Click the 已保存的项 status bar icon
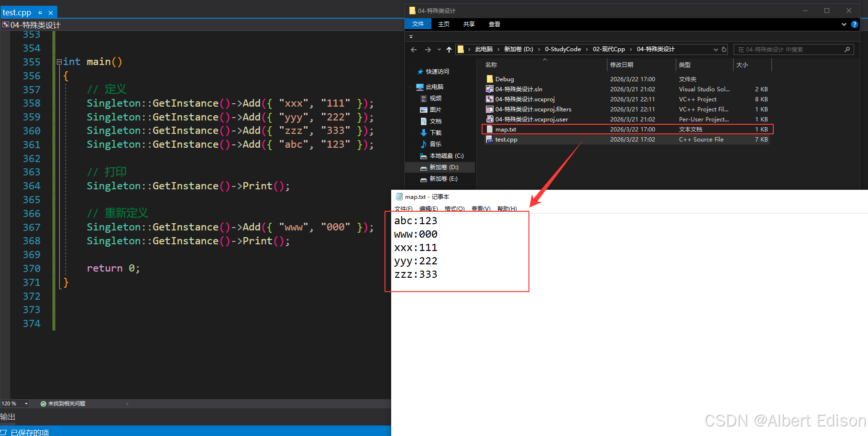 point(3,432)
